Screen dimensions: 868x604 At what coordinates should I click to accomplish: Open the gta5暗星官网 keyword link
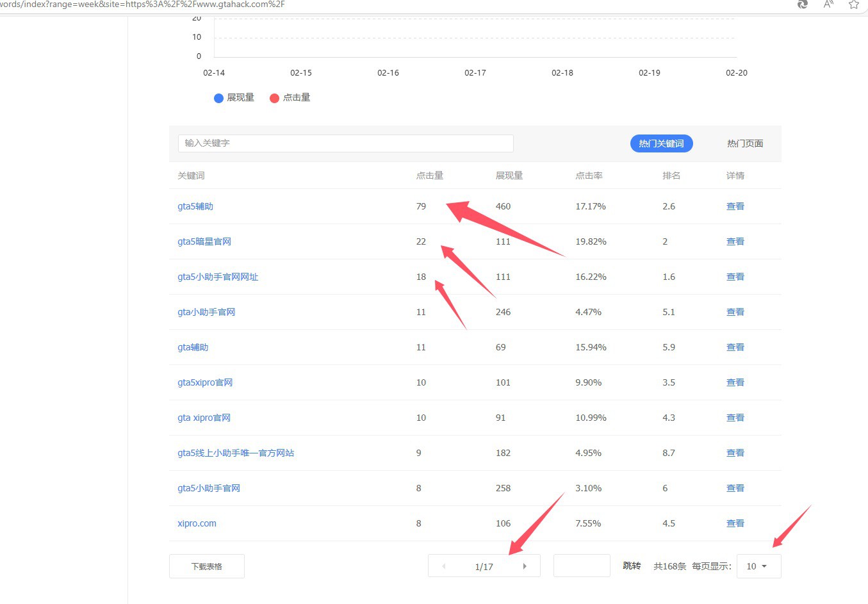[204, 241]
